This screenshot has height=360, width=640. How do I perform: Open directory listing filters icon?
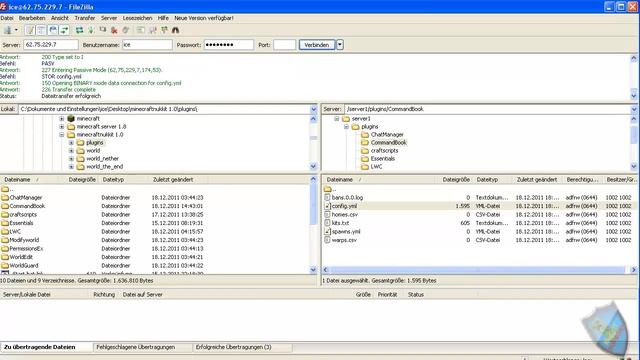140,30
